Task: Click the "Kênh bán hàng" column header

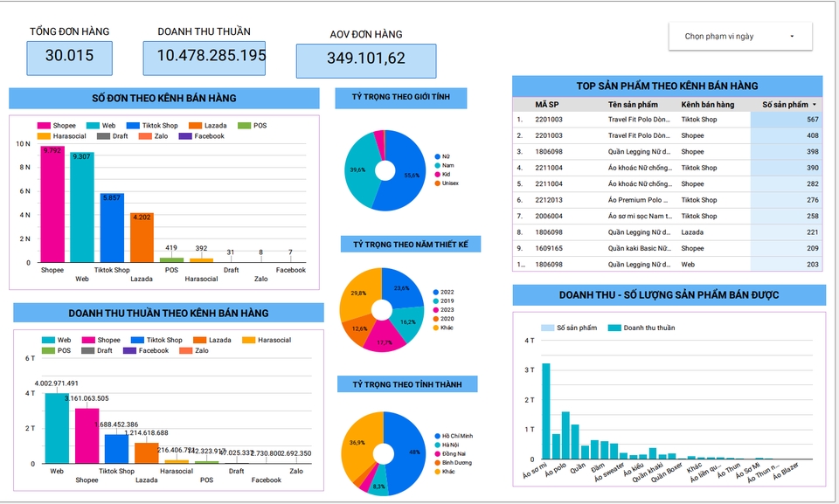Action: pyautogui.click(x=707, y=105)
